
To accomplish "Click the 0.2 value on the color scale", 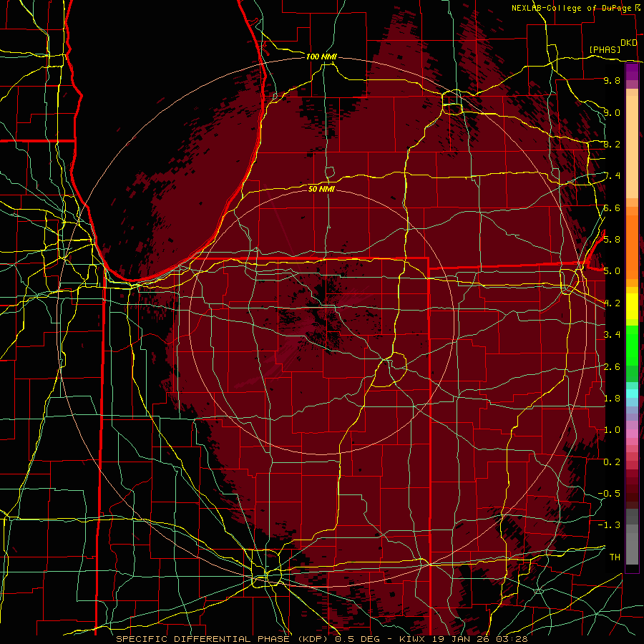I will pos(612,462).
